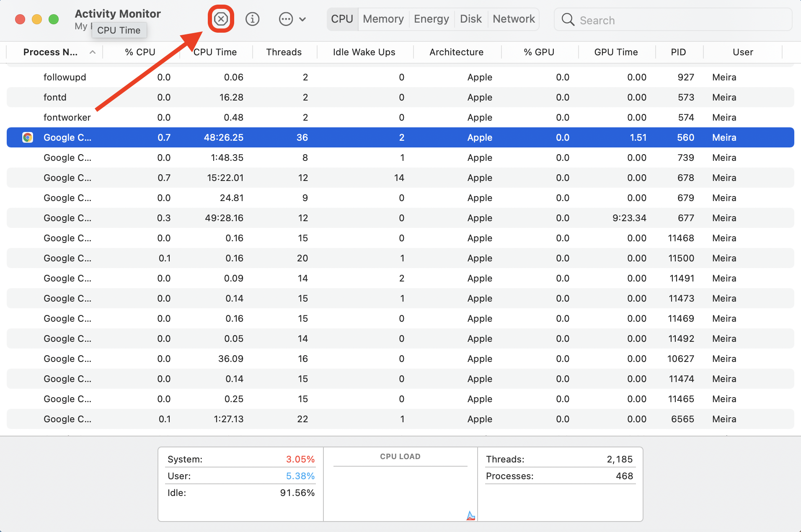Switch to the Energy tab

click(431, 19)
